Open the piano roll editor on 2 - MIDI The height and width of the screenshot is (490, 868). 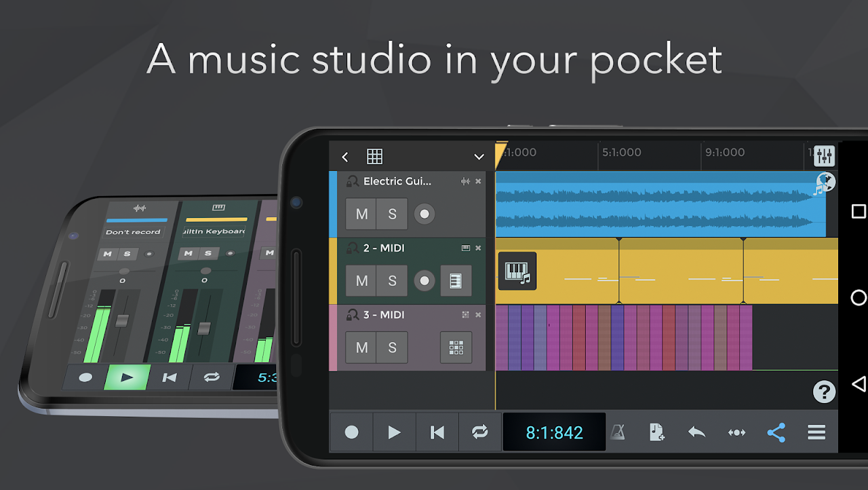point(455,281)
